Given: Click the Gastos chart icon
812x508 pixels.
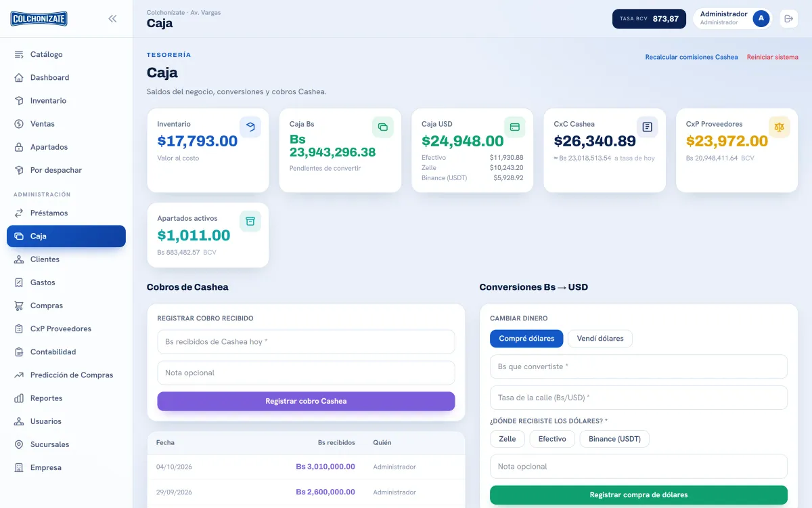Looking at the screenshot, I should coord(19,282).
